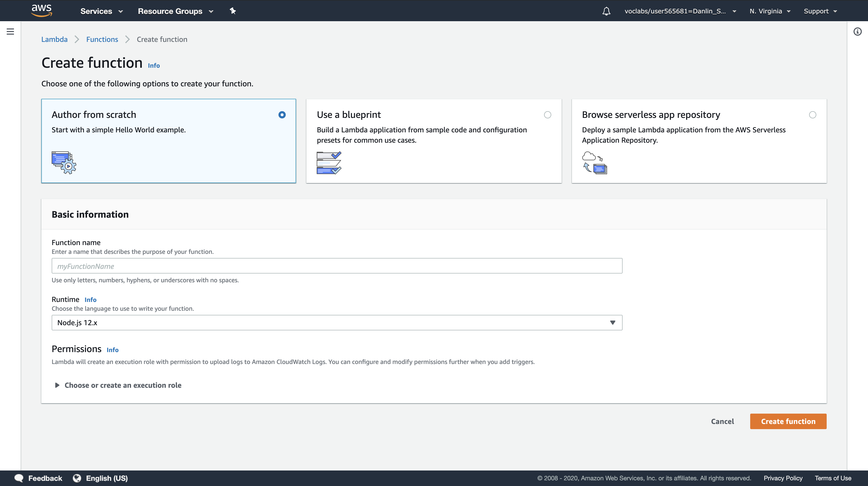Select the Use a blueprint radio button
The image size is (868, 486).
point(548,115)
